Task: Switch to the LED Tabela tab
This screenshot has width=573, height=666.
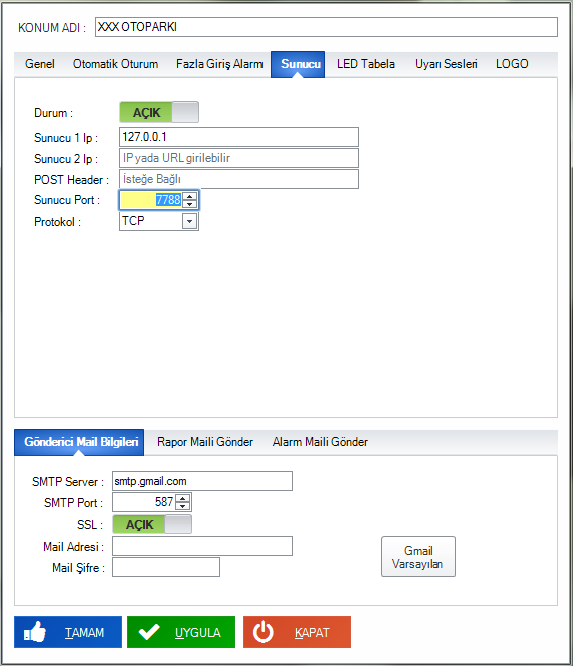Action: pos(366,64)
